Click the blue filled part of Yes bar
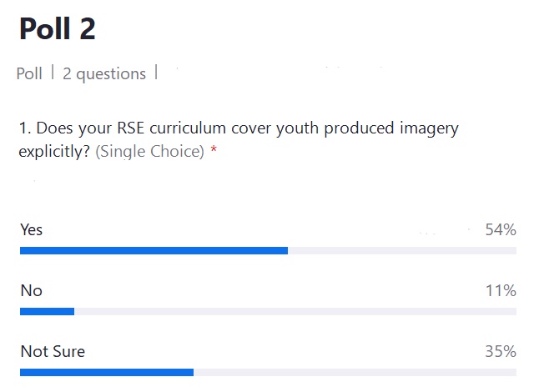This screenshot has width=539, height=392. pyautogui.click(x=154, y=250)
